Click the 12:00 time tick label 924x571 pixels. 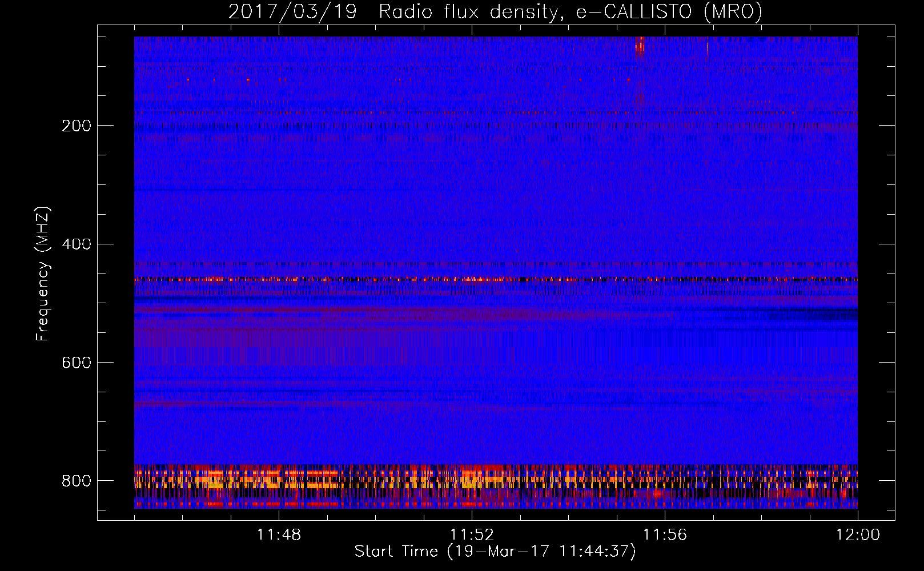[x=858, y=535]
